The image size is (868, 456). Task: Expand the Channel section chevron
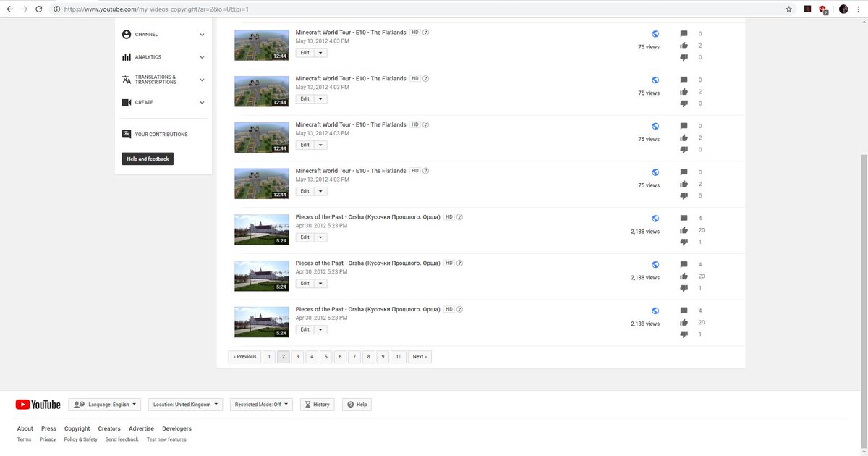point(202,34)
